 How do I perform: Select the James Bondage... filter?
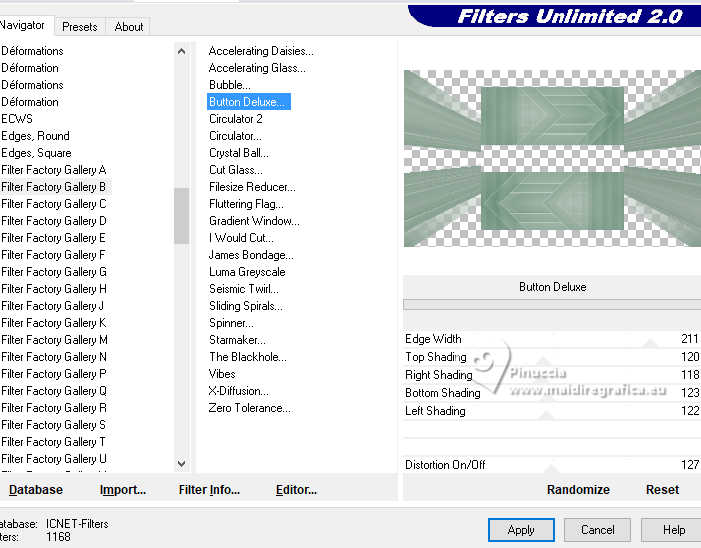click(x=251, y=255)
